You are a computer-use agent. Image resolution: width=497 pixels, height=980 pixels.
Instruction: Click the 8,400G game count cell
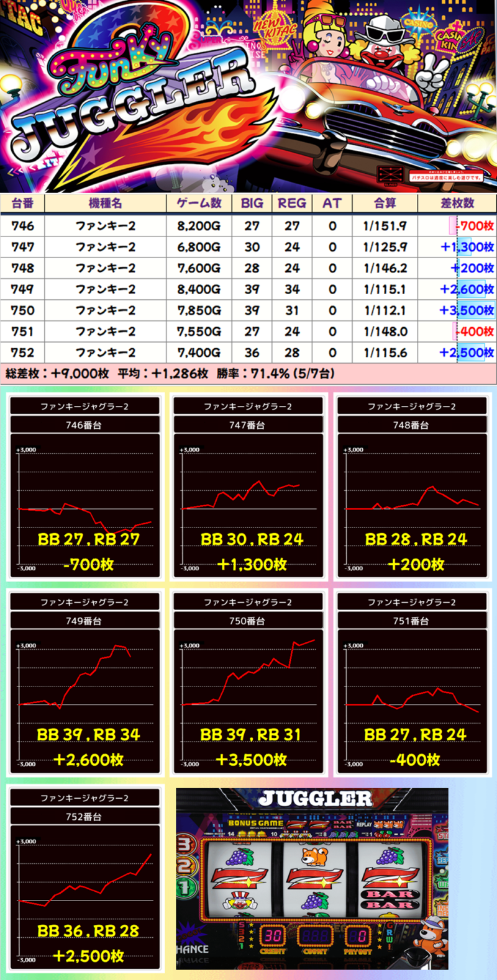tap(199, 289)
